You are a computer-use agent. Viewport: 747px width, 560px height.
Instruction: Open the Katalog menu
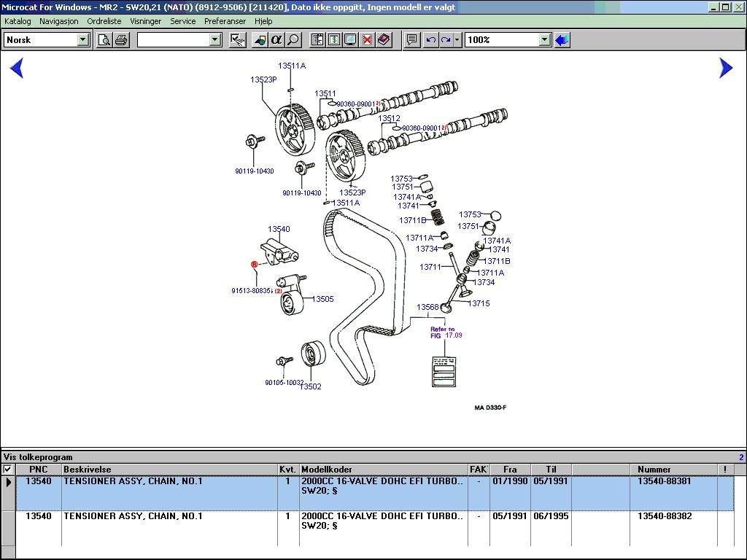18,21
